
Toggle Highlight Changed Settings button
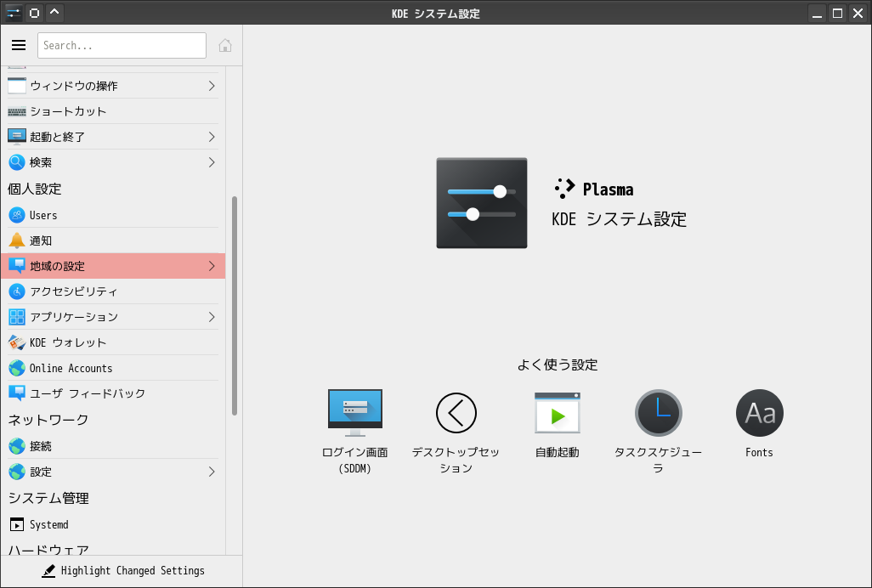point(122,571)
